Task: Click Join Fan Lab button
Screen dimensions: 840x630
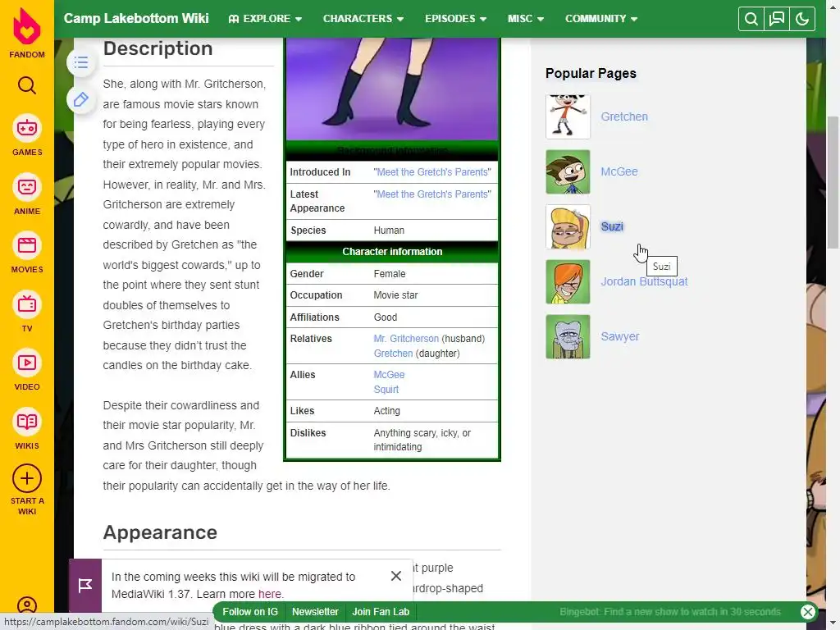Action: pos(381,612)
